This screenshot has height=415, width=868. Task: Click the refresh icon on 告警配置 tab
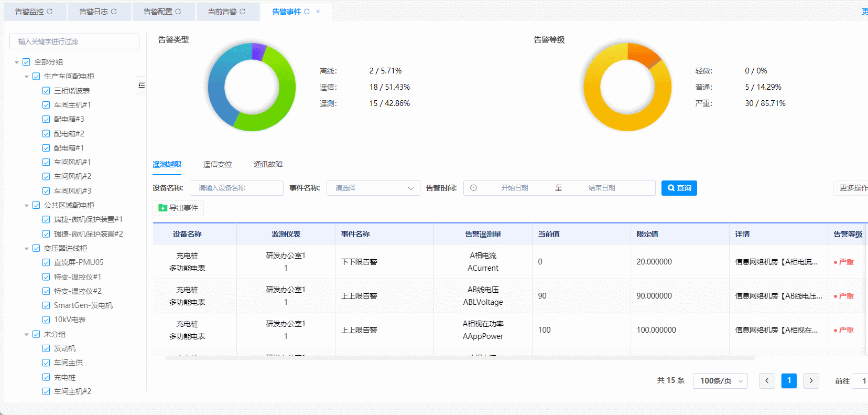[x=178, y=12]
